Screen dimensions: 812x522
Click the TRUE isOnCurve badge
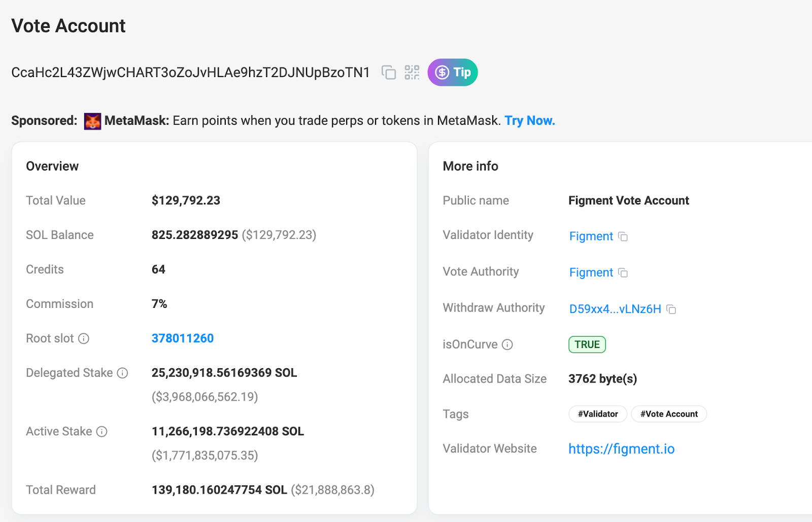(587, 344)
